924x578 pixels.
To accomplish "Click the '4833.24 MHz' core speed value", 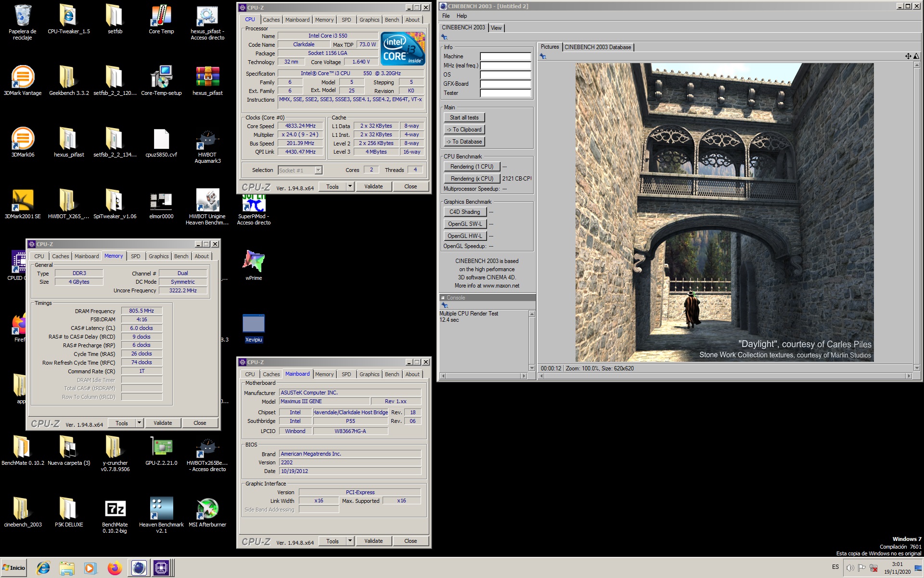I will 300,126.
